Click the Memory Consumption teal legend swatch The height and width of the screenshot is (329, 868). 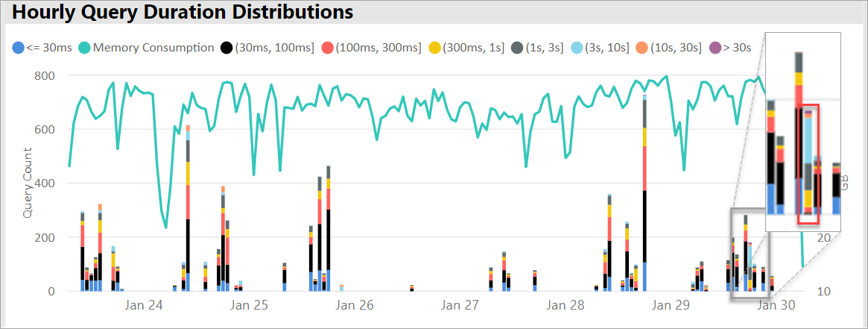[85, 48]
